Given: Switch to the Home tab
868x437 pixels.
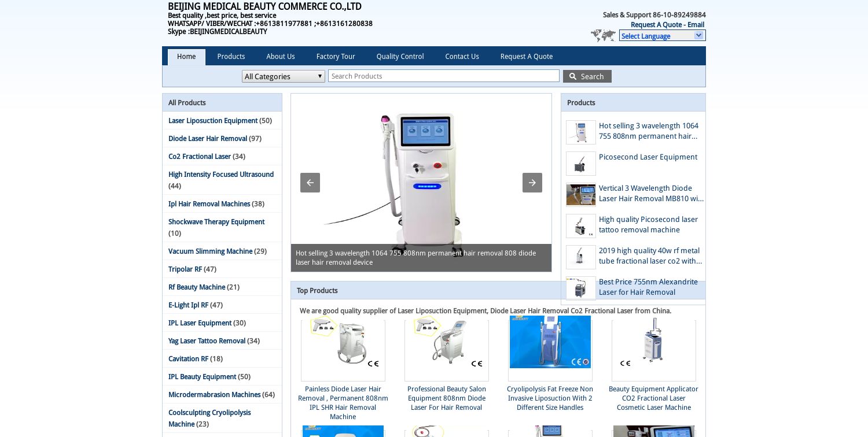Looking at the screenshot, I should (x=186, y=57).
